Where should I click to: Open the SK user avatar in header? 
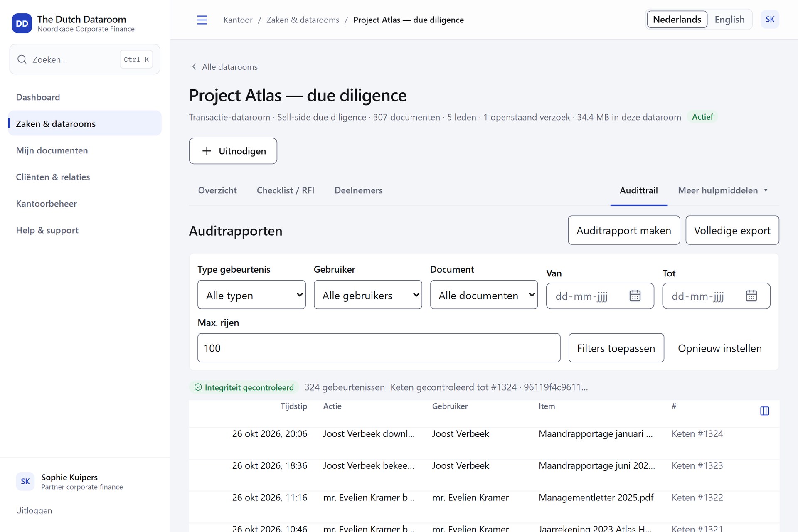770,20
